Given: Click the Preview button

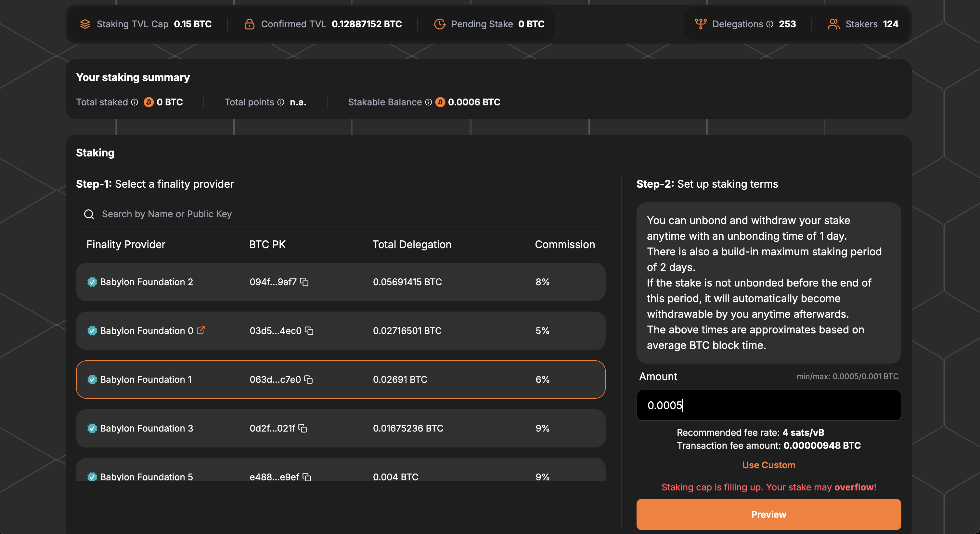Looking at the screenshot, I should pyautogui.click(x=768, y=514).
